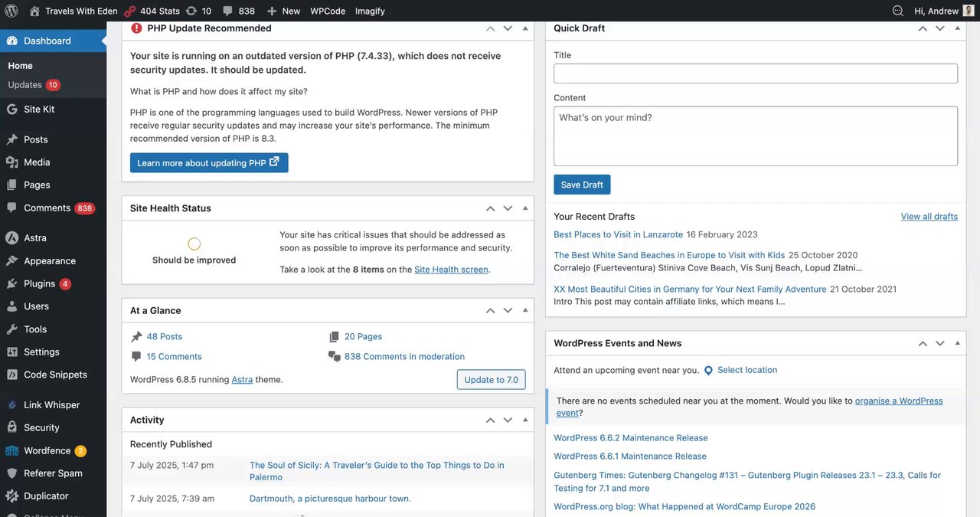Screen dimensions: 980x517
Task: Select the Home dashboard submenu item
Action: tap(21, 66)
